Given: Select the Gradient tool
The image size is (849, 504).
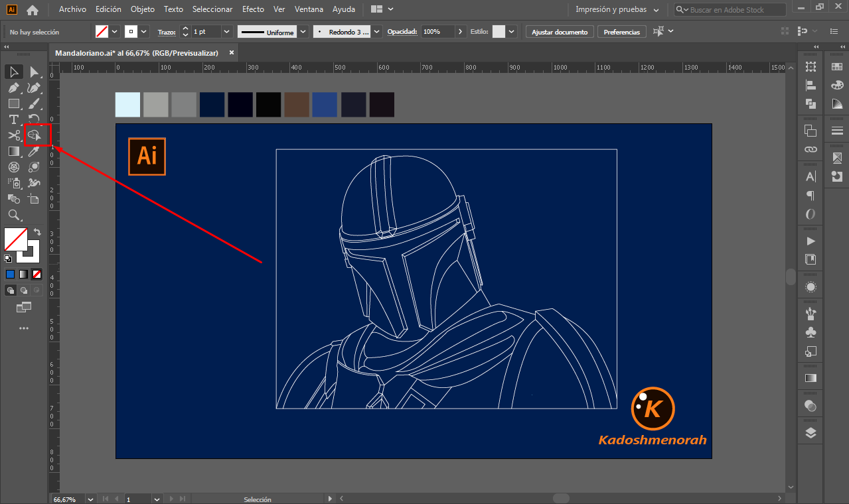Looking at the screenshot, I should [13, 151].
